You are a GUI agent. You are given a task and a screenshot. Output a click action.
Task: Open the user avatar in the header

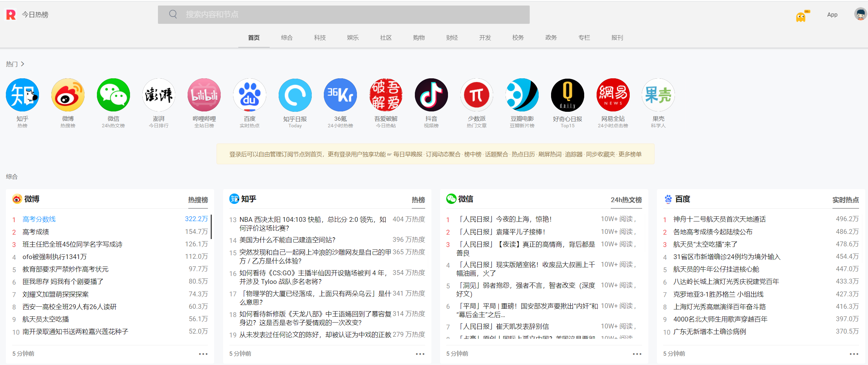point(861,14)
